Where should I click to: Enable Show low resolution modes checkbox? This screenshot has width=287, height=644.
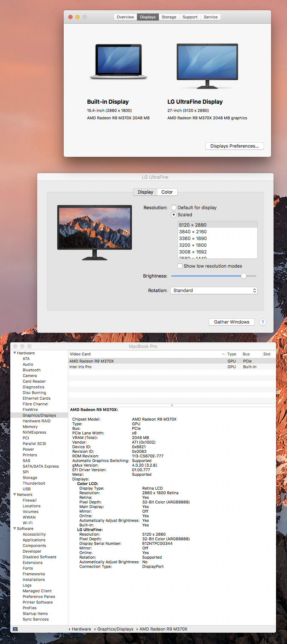pos(180,266)
